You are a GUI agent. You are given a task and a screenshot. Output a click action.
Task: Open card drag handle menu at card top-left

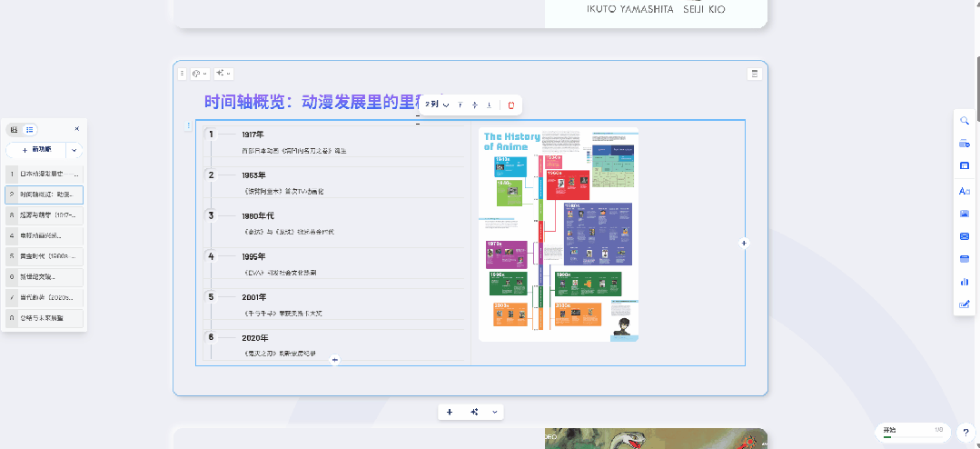click(x=182, y=74)
